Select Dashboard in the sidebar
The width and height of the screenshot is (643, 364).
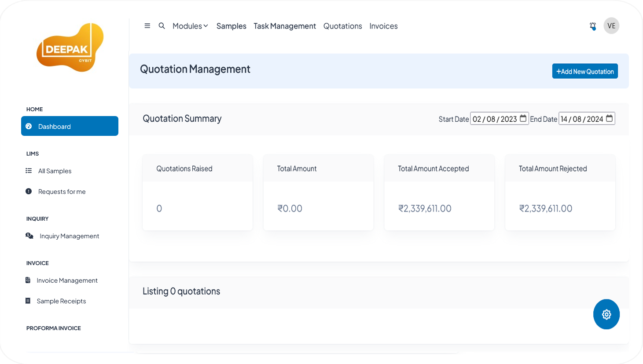click(x=70, y=126)
